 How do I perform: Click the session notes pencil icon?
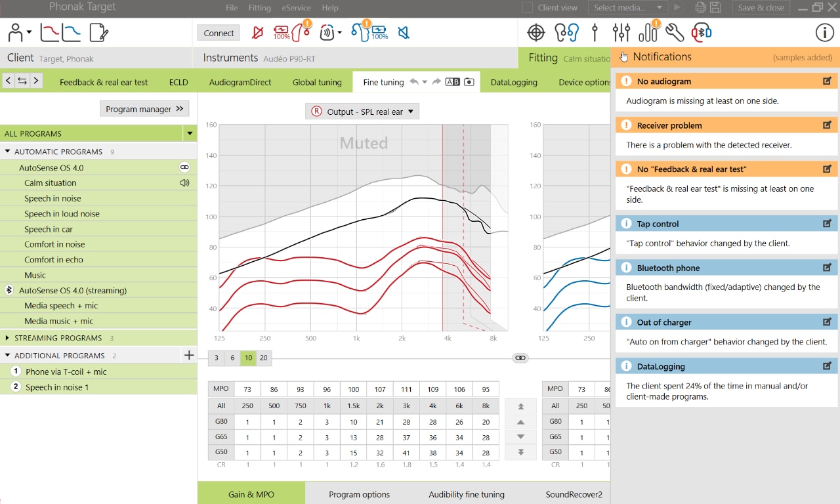[98, 32]
